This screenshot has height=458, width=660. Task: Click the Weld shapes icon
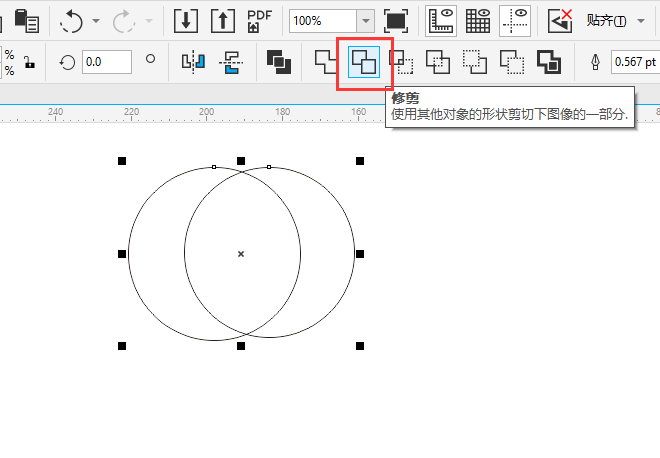coord(326,63)
